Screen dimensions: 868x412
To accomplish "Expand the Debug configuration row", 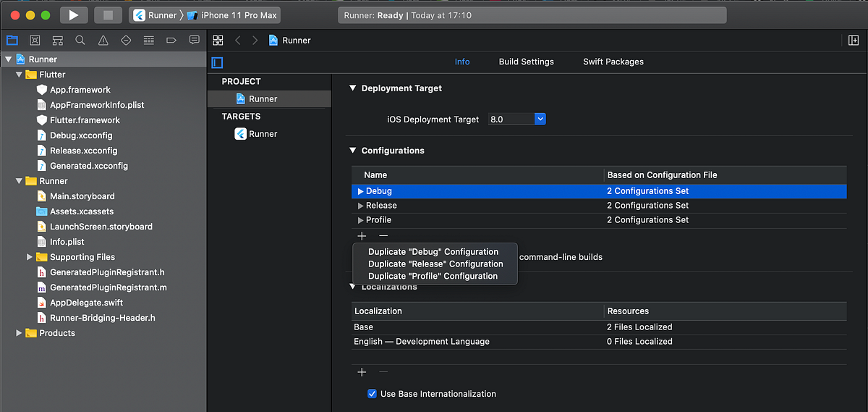I will (360, 191).
